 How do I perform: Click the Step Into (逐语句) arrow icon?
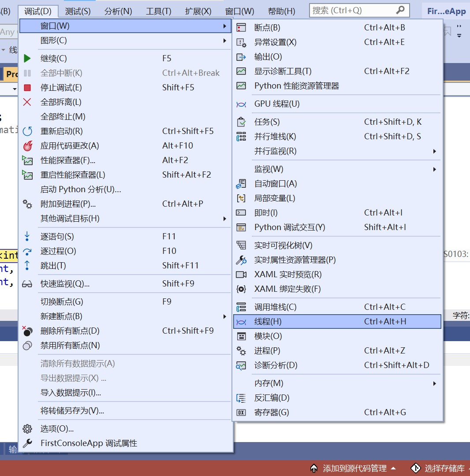point(27,236)
